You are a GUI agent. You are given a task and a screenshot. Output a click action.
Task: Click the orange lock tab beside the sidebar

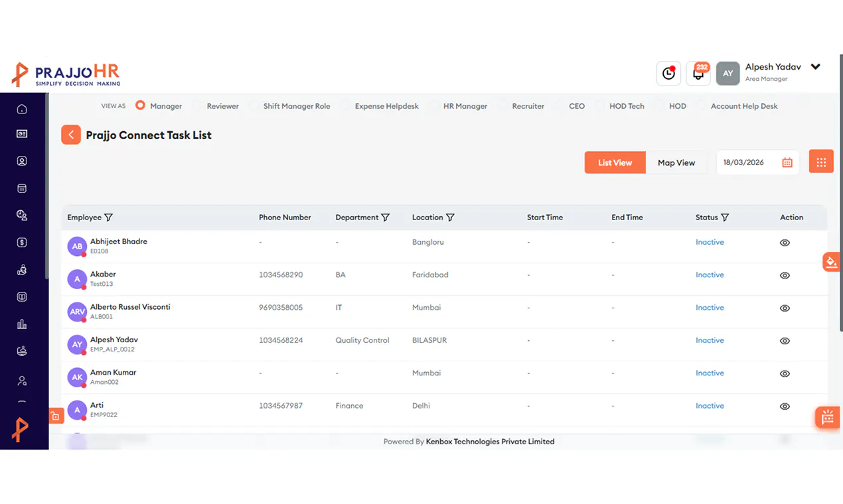tap(56, 416)
